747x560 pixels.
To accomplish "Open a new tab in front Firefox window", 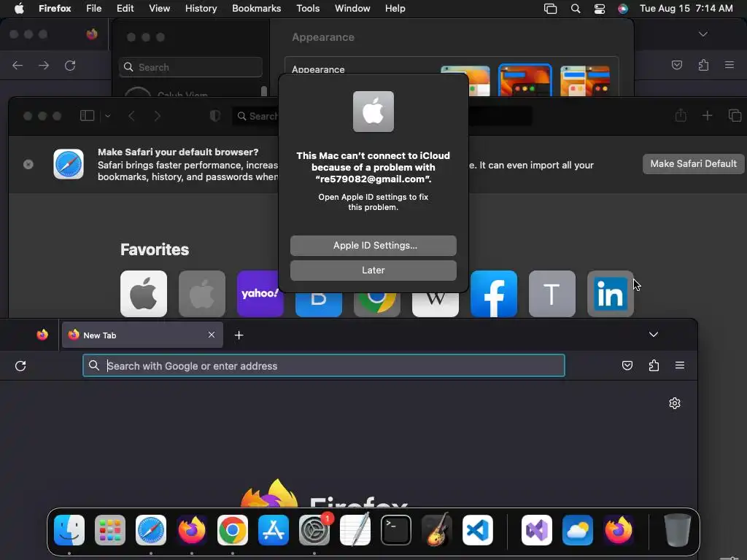I will point(239,335).
